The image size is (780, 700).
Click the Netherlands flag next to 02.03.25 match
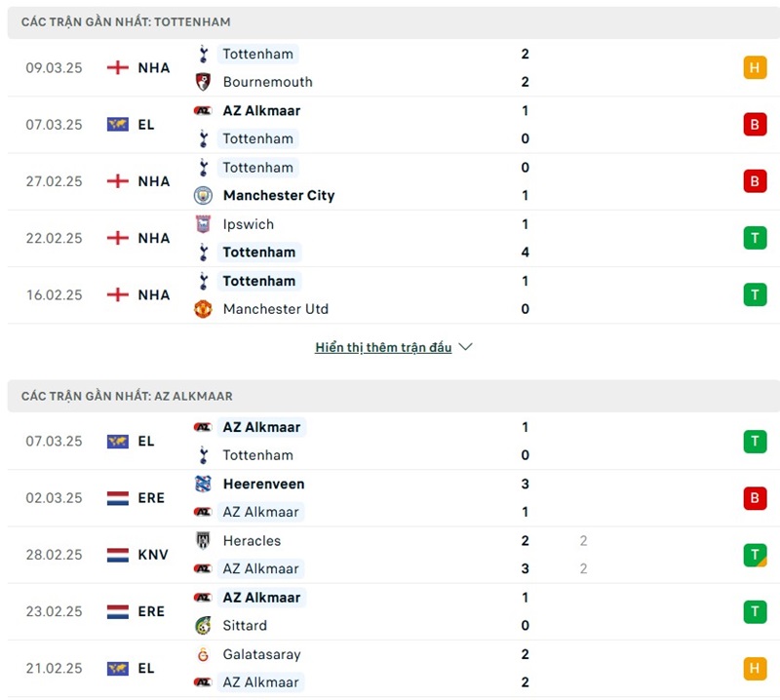(x=118, y=498)
